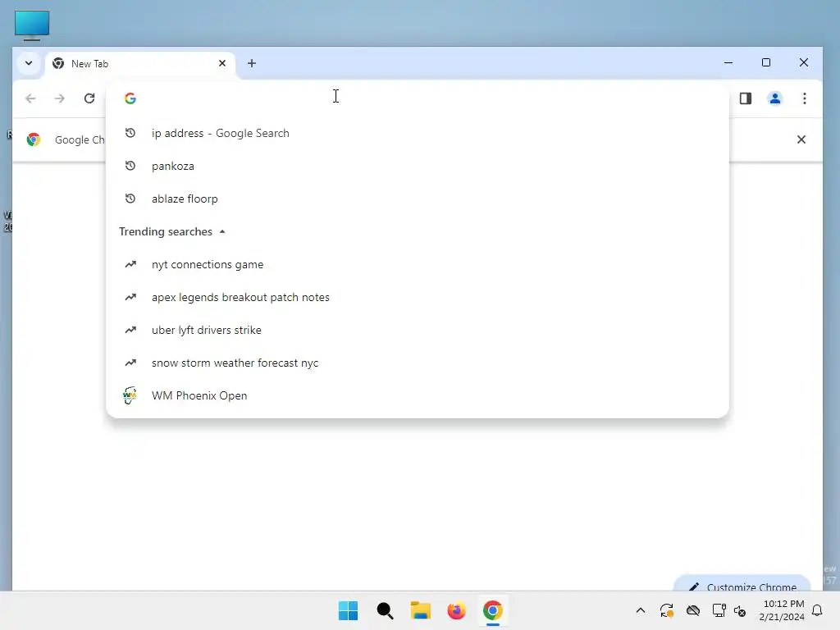
Task: Click Chrome icon in taskbar
Action: click(493, 610)
